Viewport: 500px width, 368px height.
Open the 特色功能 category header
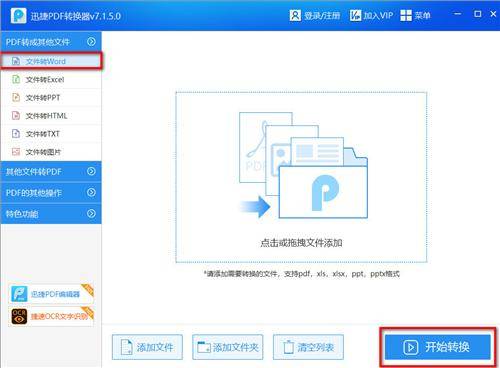[x=51, y=214]
